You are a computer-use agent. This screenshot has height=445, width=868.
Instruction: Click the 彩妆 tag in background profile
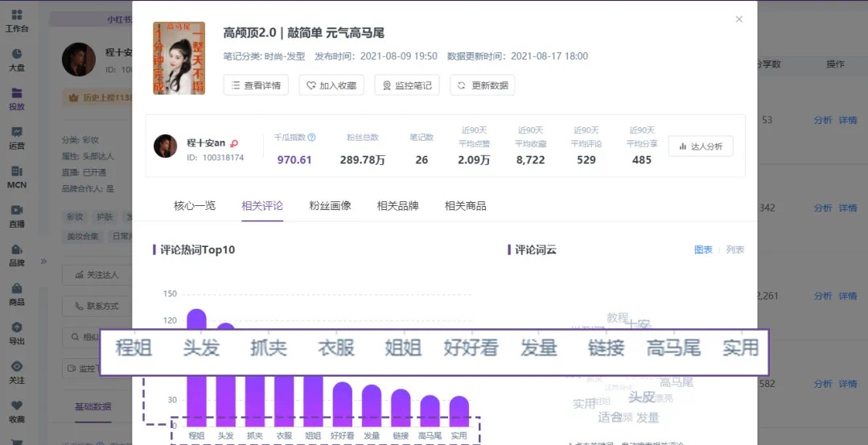coord(75,217)
